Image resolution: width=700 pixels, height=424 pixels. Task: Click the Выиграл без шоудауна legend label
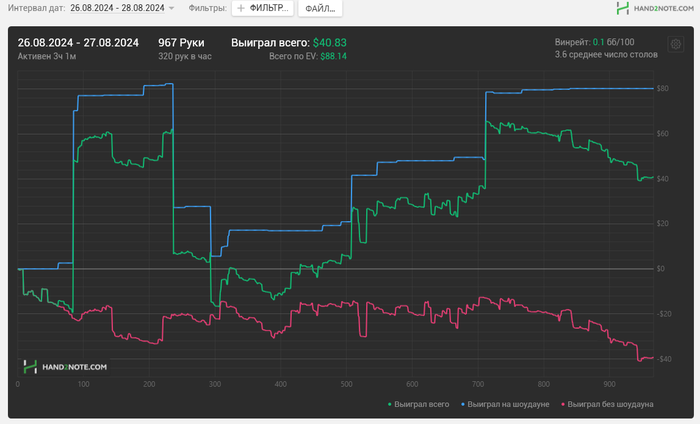[610, 404]
